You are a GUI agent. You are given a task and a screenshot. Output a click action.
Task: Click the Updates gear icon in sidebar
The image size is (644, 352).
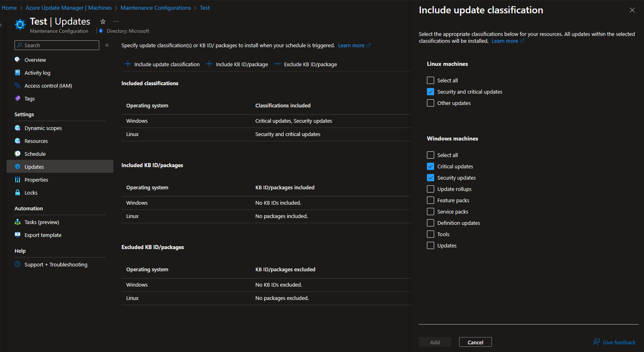(x=17, y=167)
